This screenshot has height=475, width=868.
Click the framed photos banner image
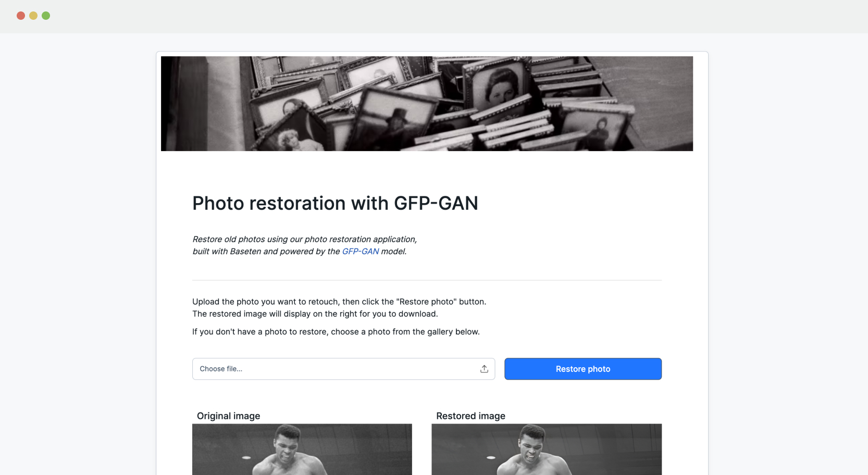[x=427, y=104]
